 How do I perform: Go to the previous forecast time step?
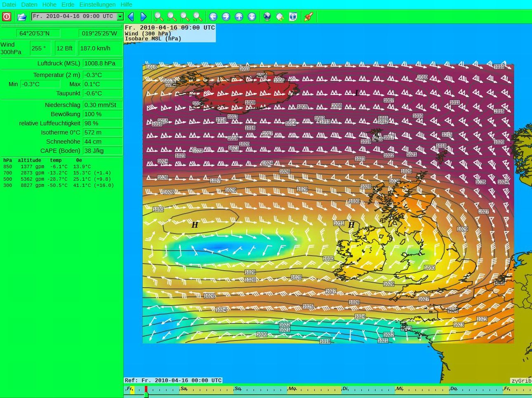coord(131,16)
